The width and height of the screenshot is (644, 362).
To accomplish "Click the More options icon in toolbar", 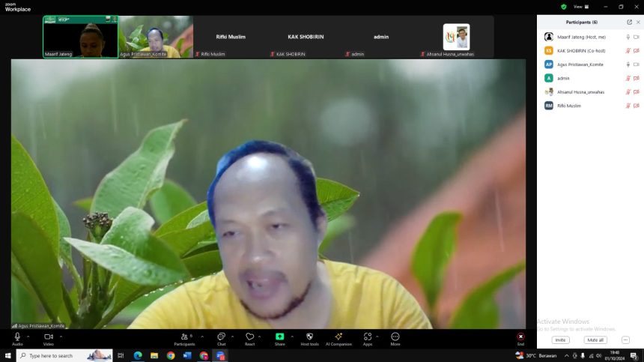I will point(395,337).
